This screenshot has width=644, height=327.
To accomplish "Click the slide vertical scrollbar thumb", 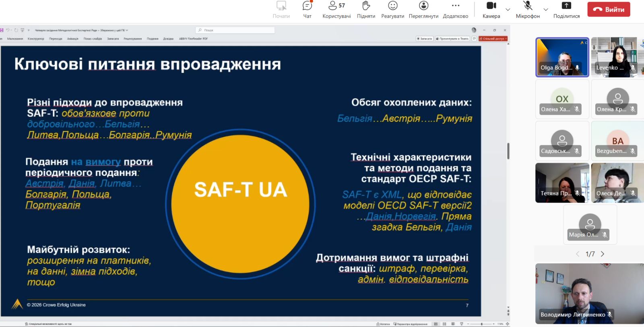I will [x=508, y=151].
